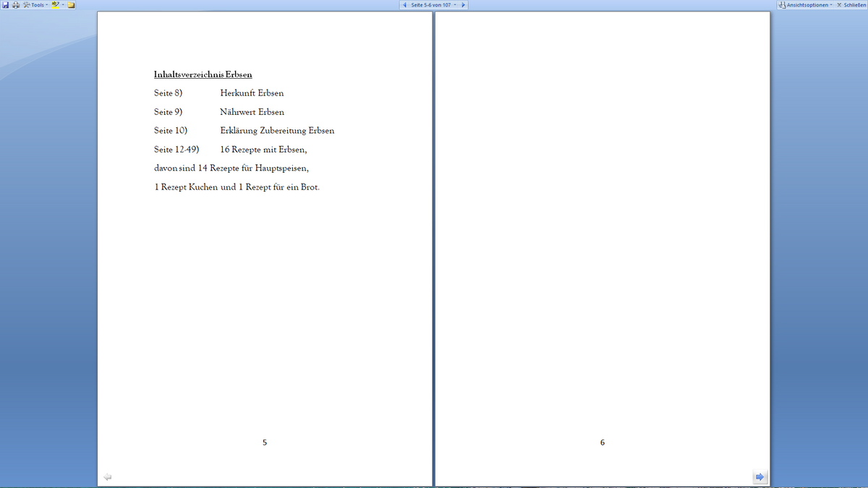
Task: Click the grey back arrow at page bottom left
Action: pos(108,476)
